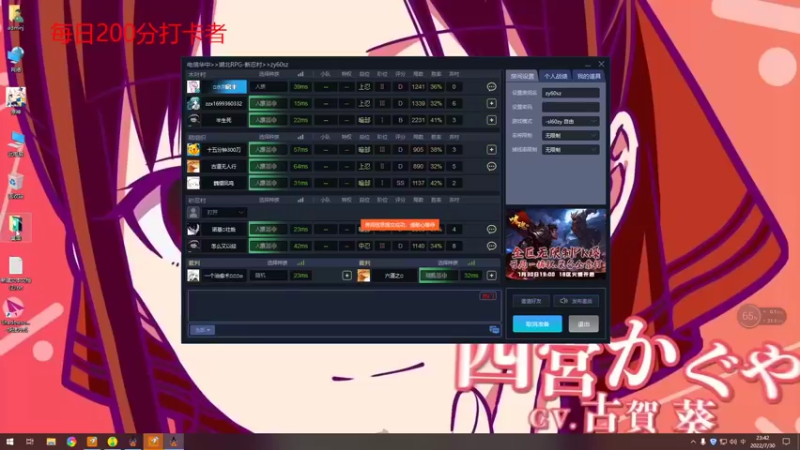Open chat bubble in the 64ms player row

tap(491, 166)
